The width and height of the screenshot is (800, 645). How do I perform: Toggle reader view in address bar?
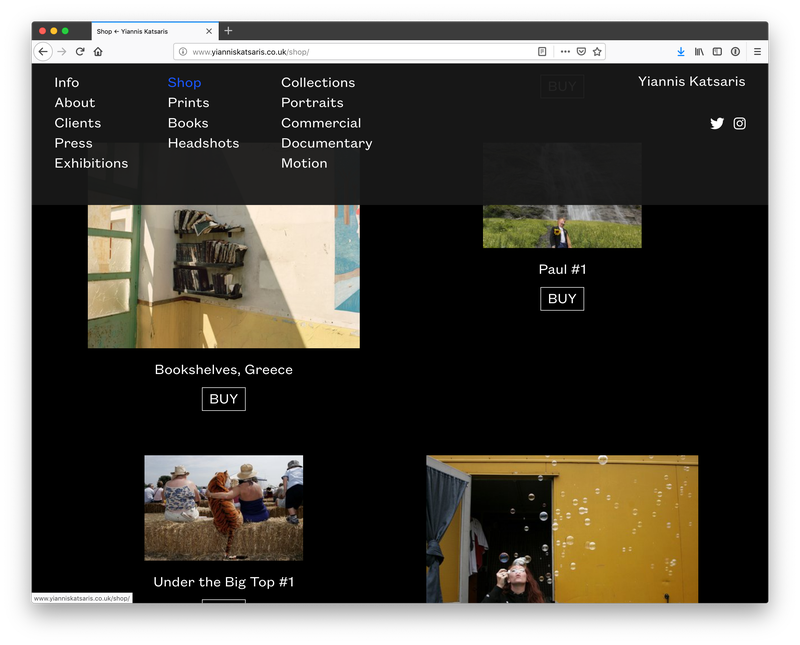[x=542, y=52]
